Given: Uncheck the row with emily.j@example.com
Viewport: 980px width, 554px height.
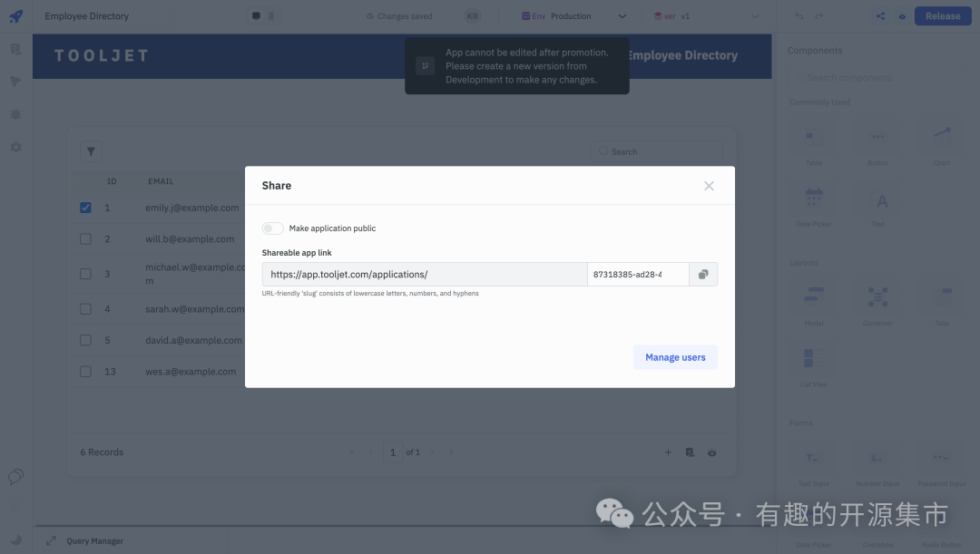Looking at the screenshot, I should [x=85, y=208].
